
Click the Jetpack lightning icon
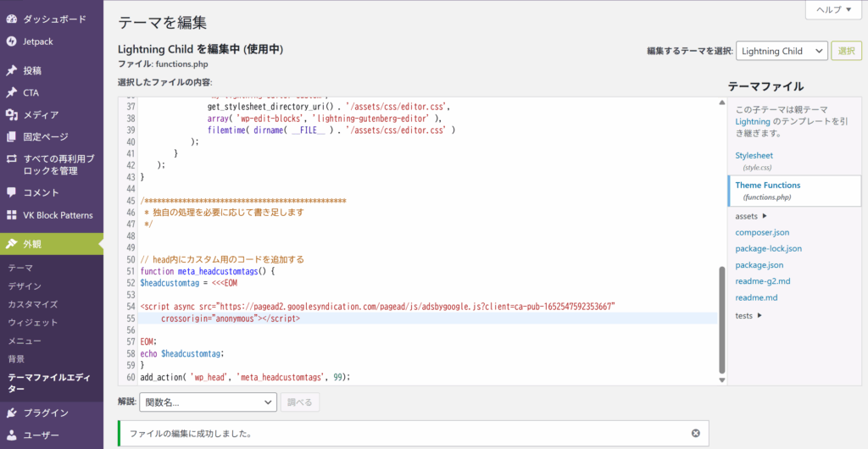point(12,42)
